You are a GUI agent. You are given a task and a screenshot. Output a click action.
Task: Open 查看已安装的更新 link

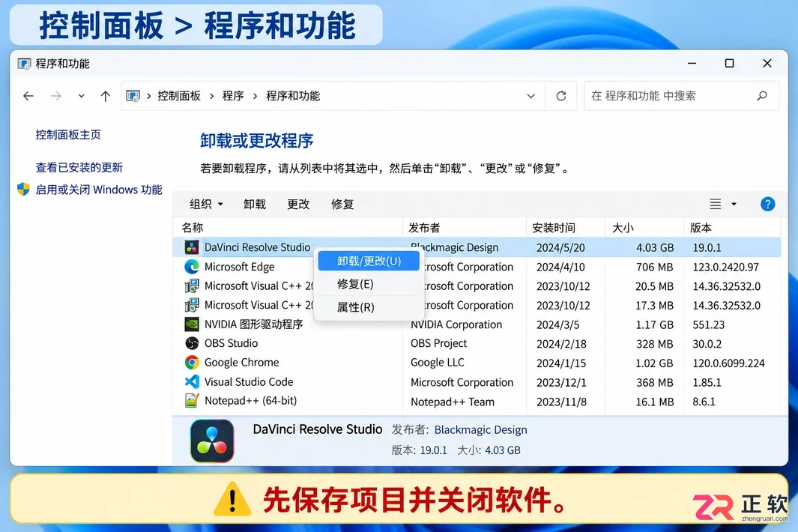(x=79, y=168)
